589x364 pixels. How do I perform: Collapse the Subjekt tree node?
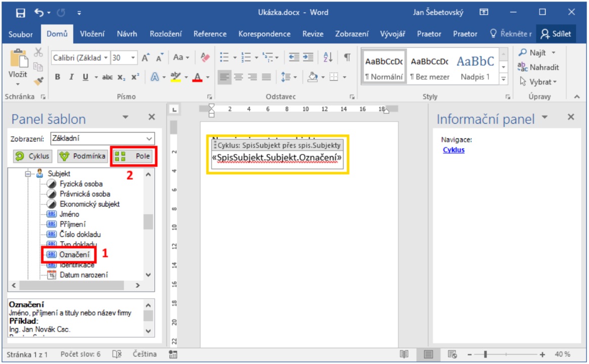(28, 174)
